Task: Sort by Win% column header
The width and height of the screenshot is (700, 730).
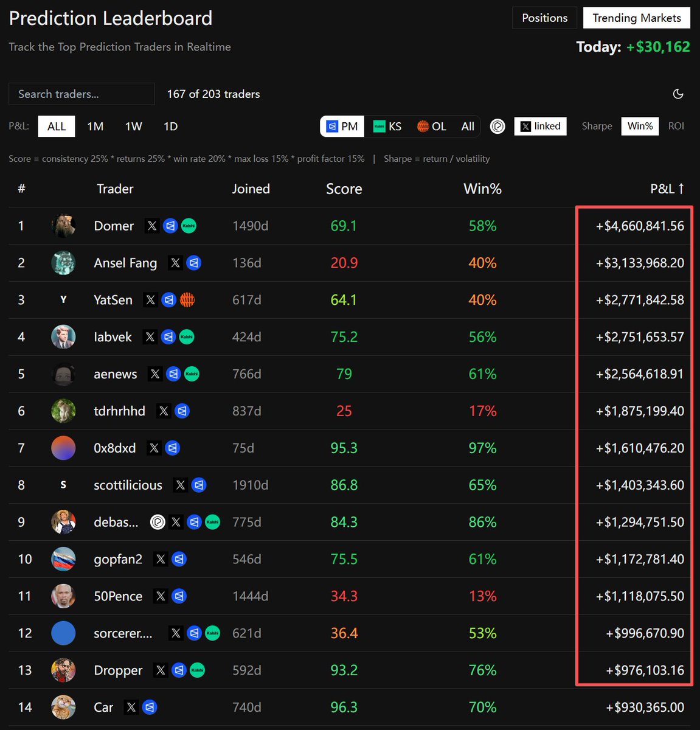Action: point(482,189)
